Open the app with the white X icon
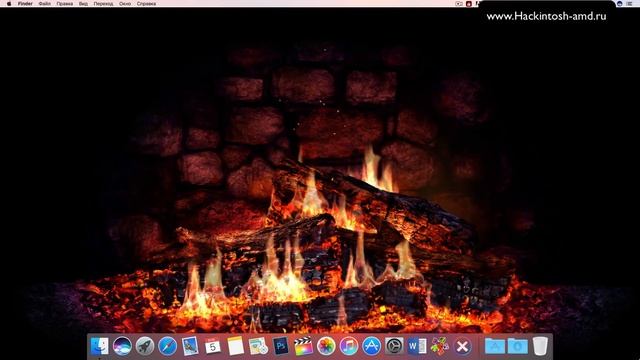Image resolution: width=640 pixels, height=360 pixels. tap(462, 347)
